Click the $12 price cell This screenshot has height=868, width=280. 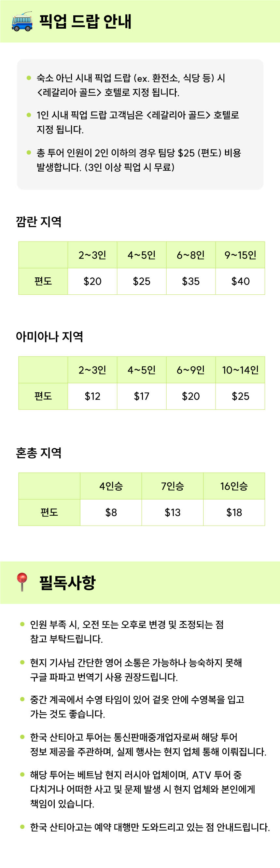pos(92,396)
